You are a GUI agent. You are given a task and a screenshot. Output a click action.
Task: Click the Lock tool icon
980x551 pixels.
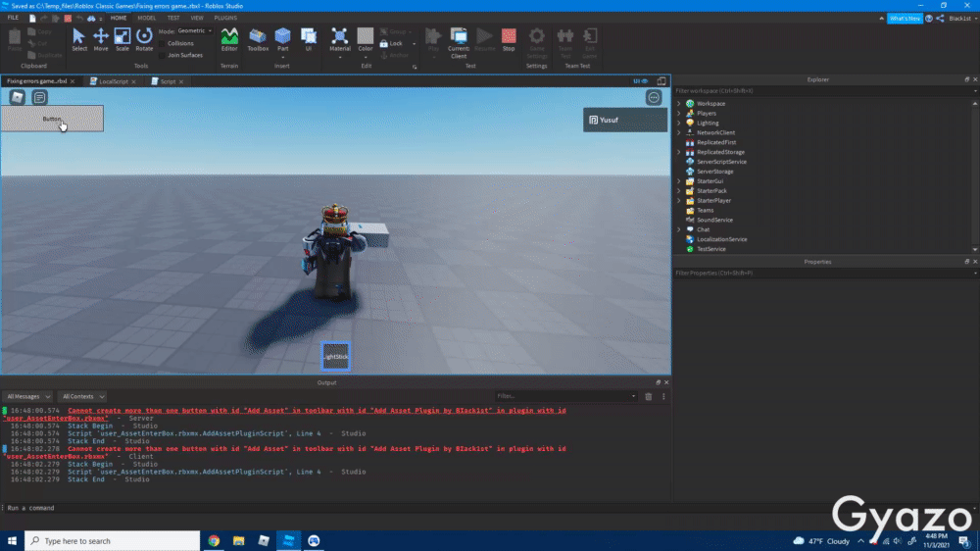pyautogui.click(x=384, y=44)
